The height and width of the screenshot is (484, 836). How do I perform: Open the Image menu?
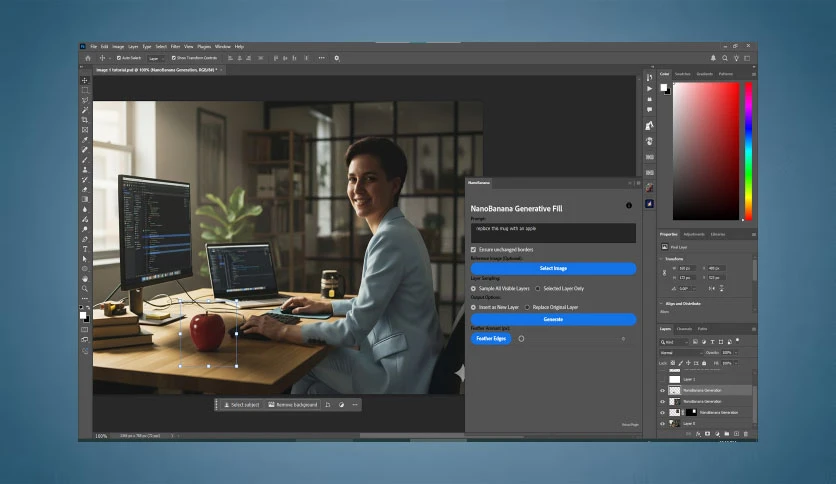tap(118, 46)
